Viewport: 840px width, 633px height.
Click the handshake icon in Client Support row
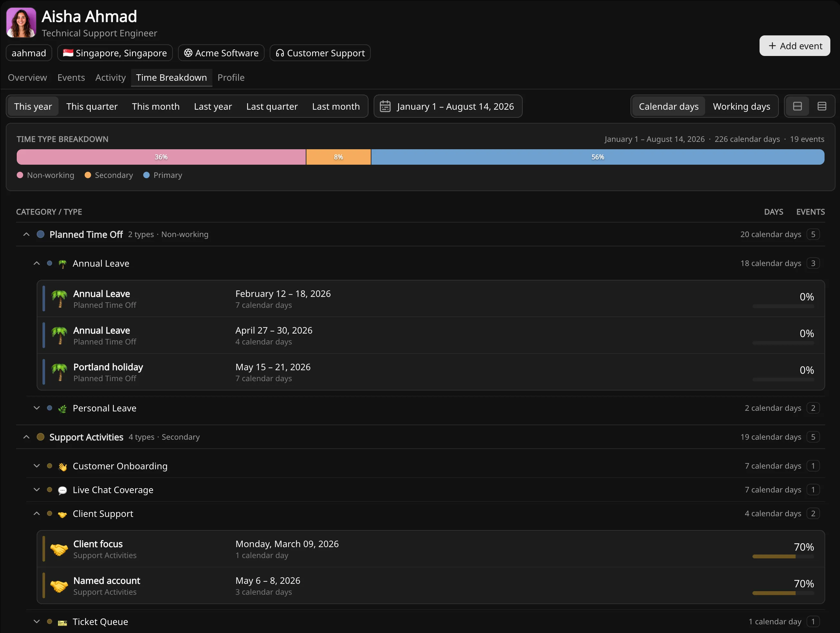[62, 514]
